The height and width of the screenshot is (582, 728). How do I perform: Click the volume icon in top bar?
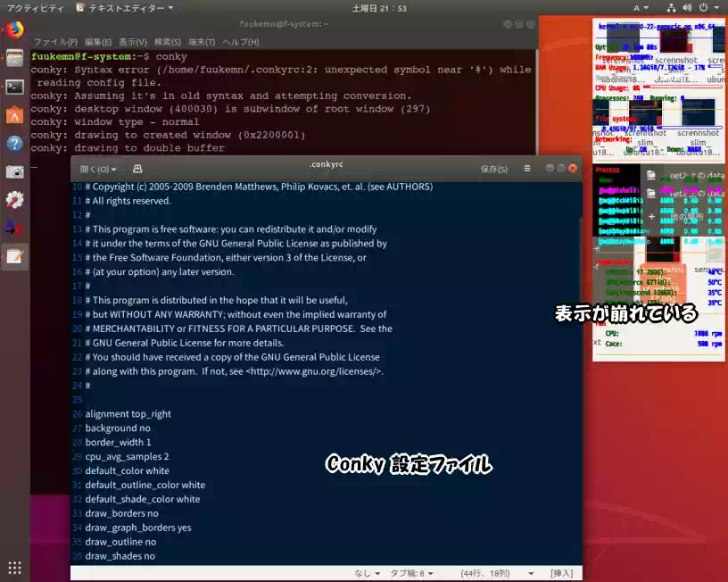687,8
